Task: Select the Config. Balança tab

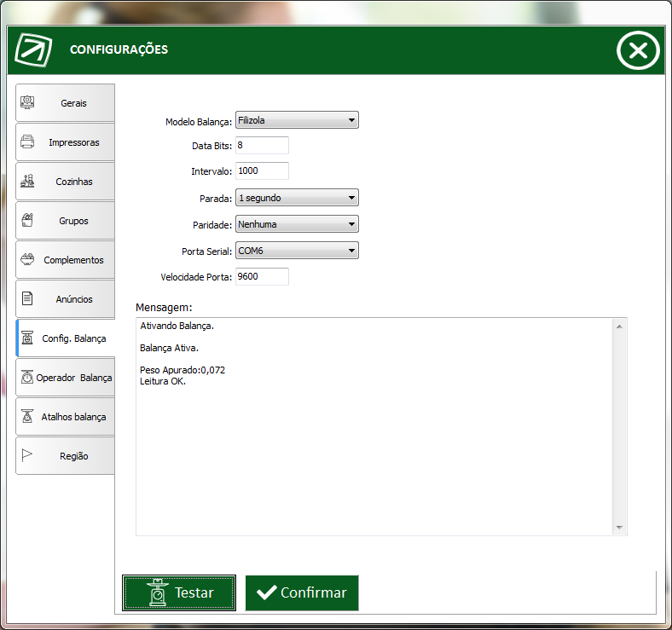Action: coord(65,338)
